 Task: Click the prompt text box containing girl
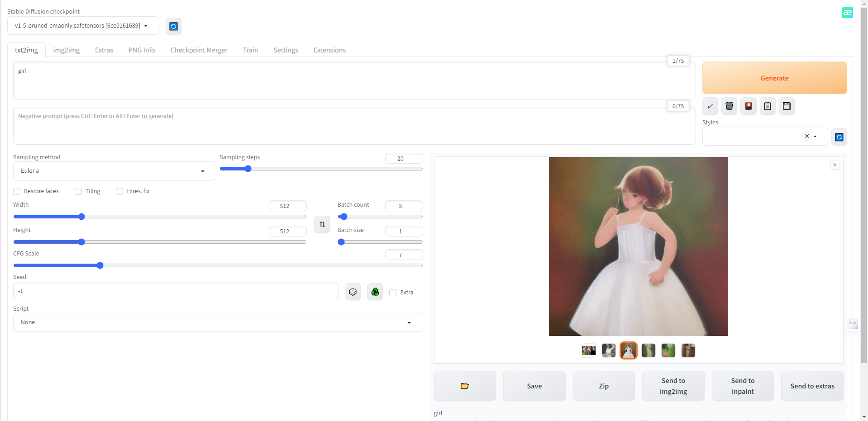tap(354, 80)
